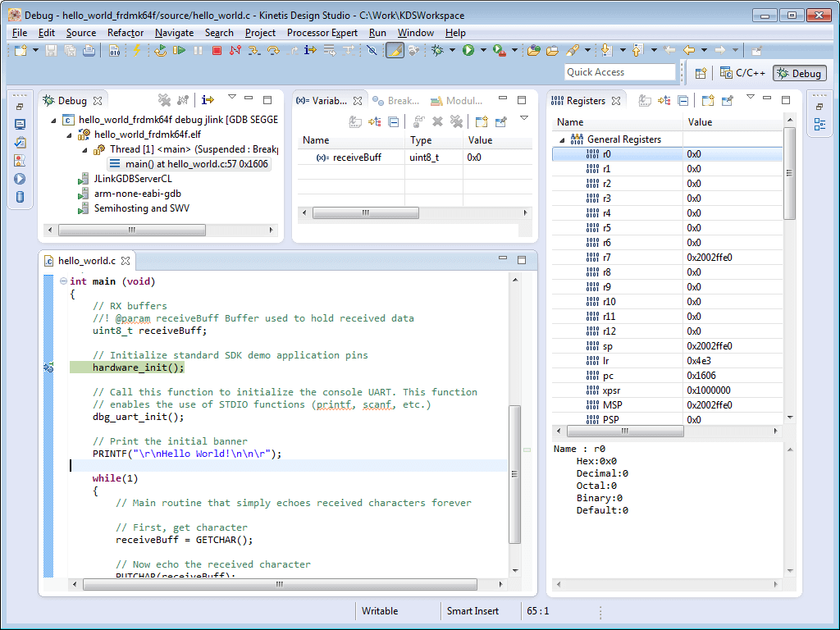The height and width of the screenshot is (630, 840).
Task: Click the Resume execution toolbar icon
Action: pos(179,51)
